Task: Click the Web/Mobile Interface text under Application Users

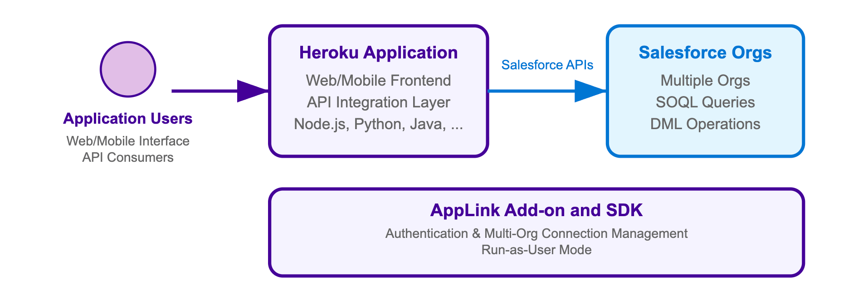Action: tap(128, 141)
